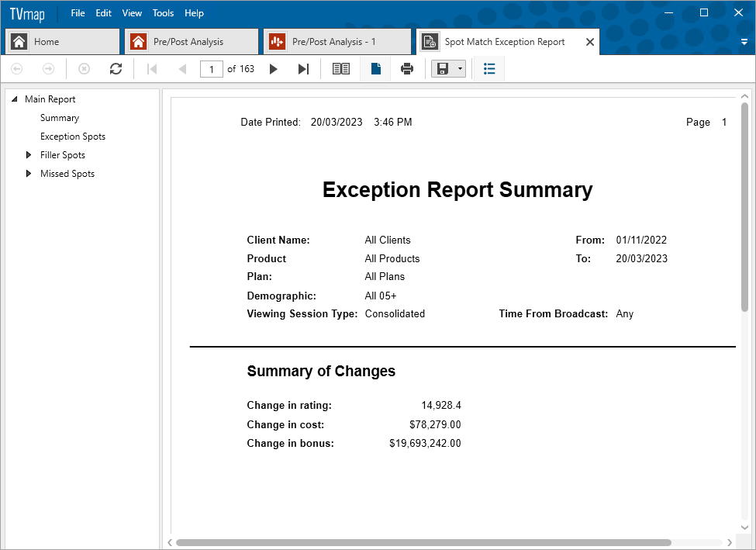Go to first page of report
This screenshot has width=756, height=550.
click(x=152, y=69)
